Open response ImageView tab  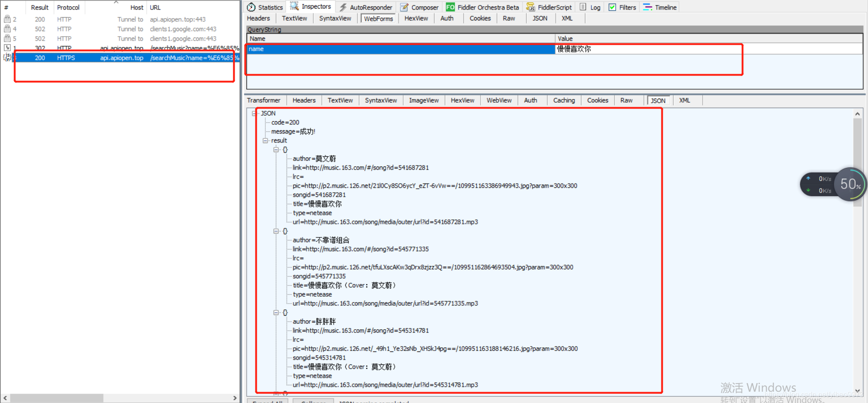[424, 100]
